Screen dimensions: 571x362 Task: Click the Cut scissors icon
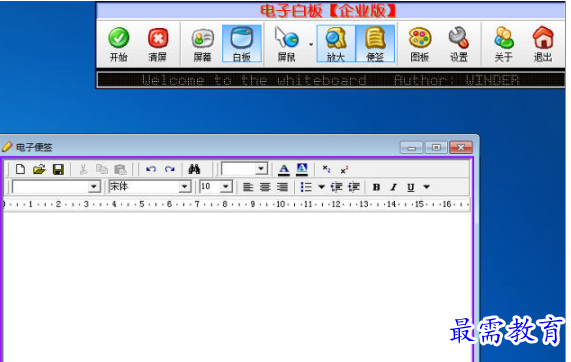point(83,169)
